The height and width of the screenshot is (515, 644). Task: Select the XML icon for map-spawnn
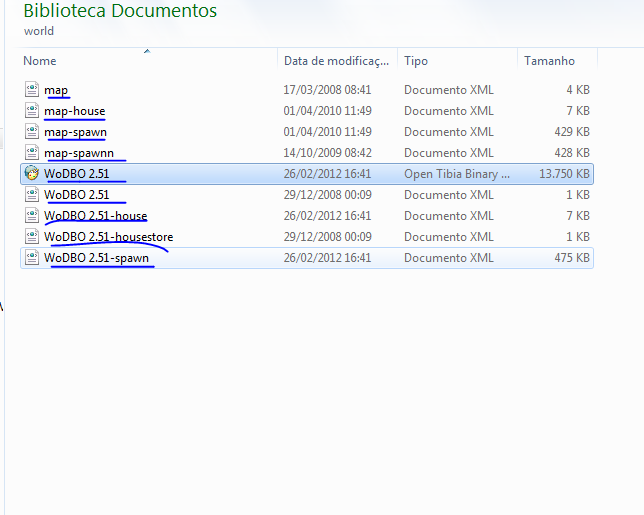coord(32,152)
